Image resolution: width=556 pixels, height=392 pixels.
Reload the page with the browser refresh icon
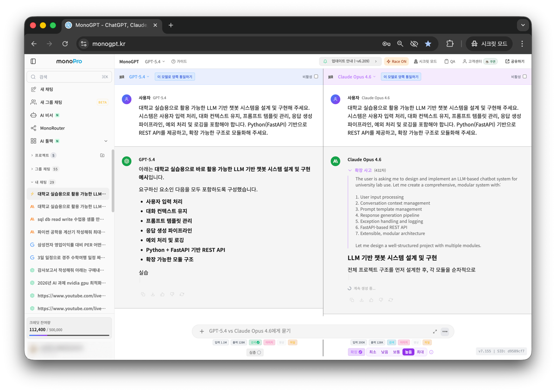click(x=65, y=44)
